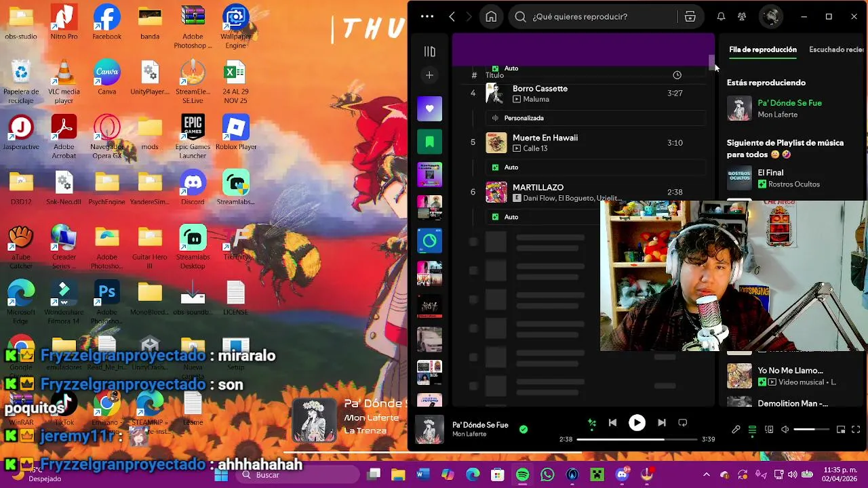Viewport: 868px width, 488px height.
Task: Click 'Pa' Dónde Se Fue' in queue
Action: [789, 103]
